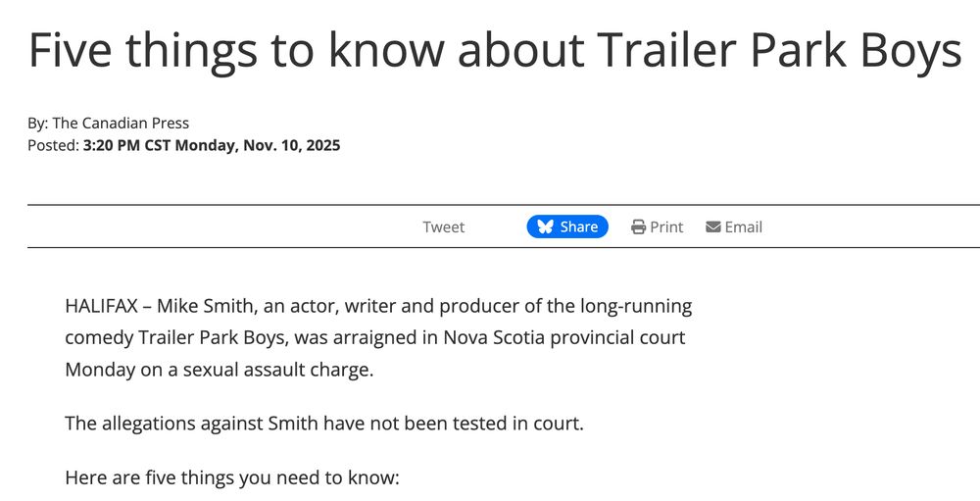Select the Email text link
The image size is (980, 501).
pos(743,226)
